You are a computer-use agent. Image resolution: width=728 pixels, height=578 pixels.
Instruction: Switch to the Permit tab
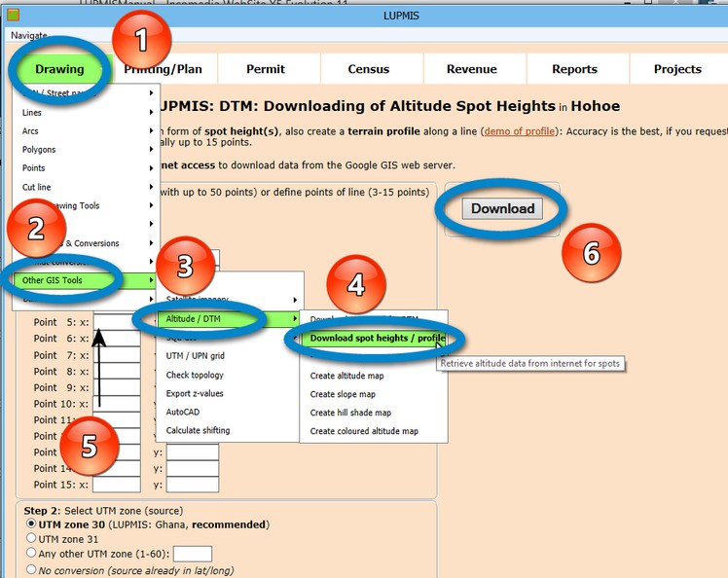[x=266, y=69]
